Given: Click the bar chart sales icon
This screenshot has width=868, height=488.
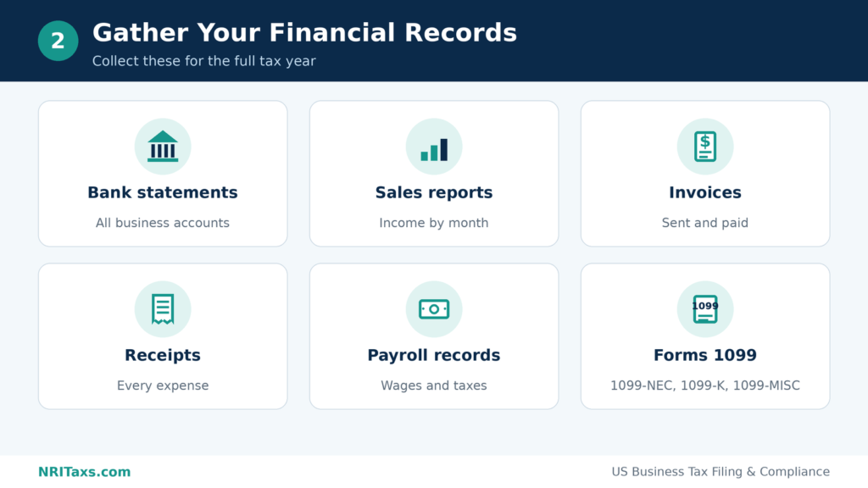Looking at the screenshot, I should click(x=434, y=149).
